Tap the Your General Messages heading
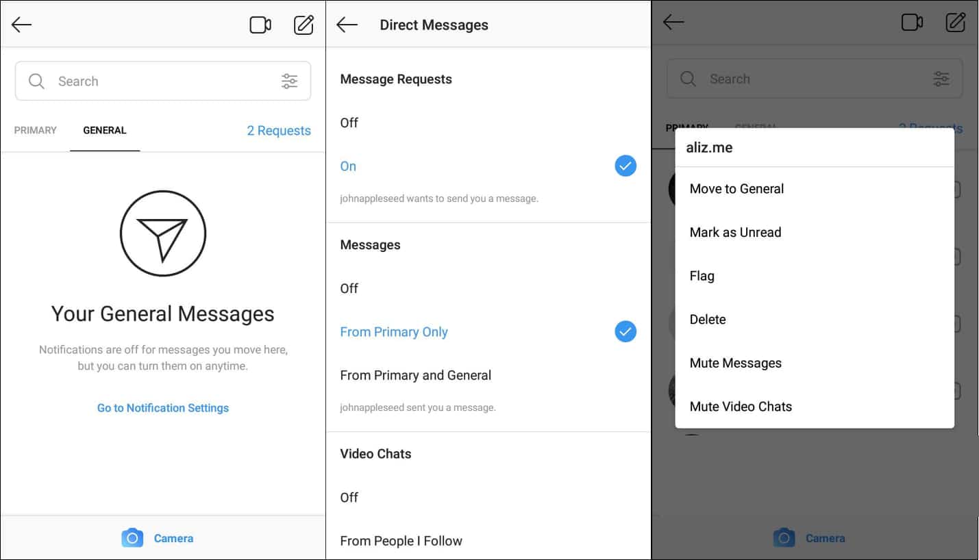The image size is (979, 560). [163, 314]
